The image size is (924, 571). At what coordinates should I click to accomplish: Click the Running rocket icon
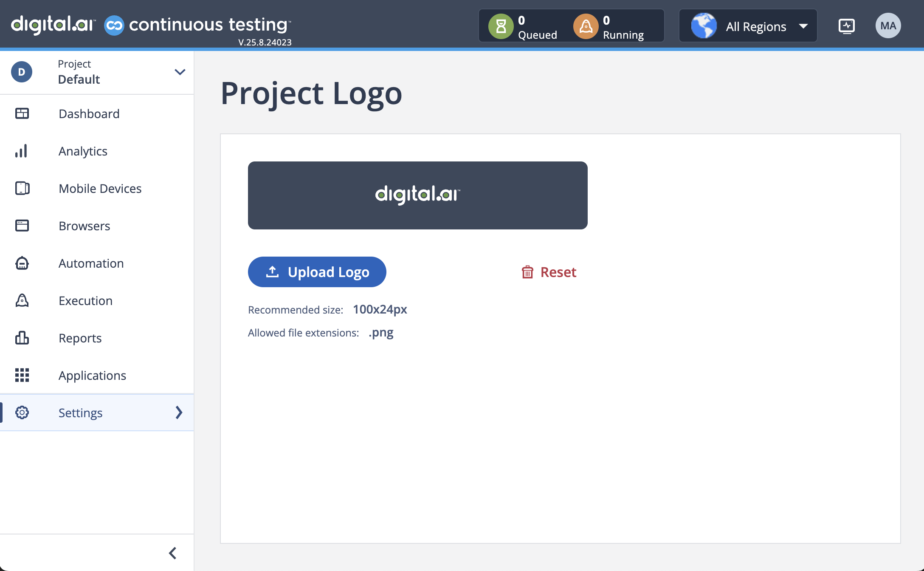pos(586,26)
